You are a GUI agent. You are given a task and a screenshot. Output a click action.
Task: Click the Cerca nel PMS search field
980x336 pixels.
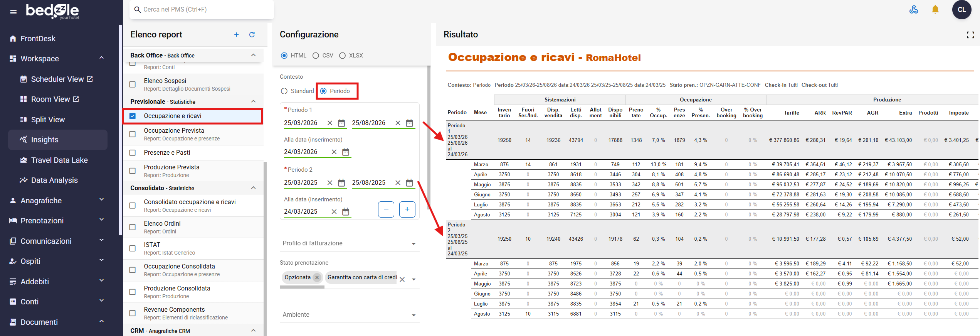[x=202, y=10]
